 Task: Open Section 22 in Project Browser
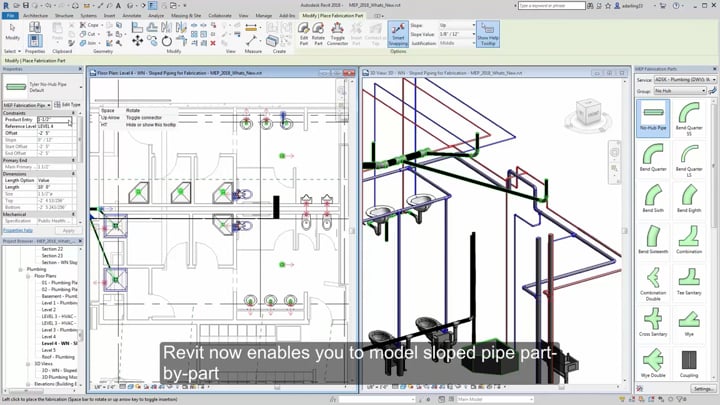click(x=52, y=249)
